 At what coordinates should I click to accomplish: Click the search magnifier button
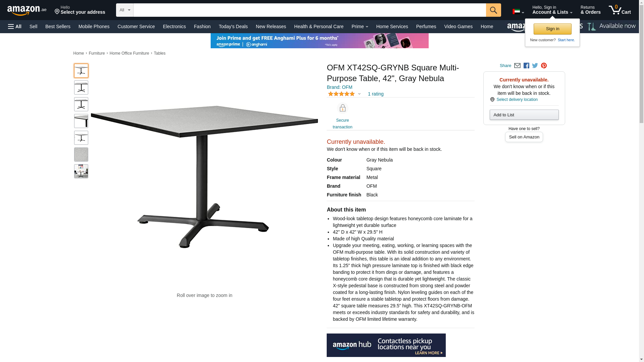pos(493,10)
